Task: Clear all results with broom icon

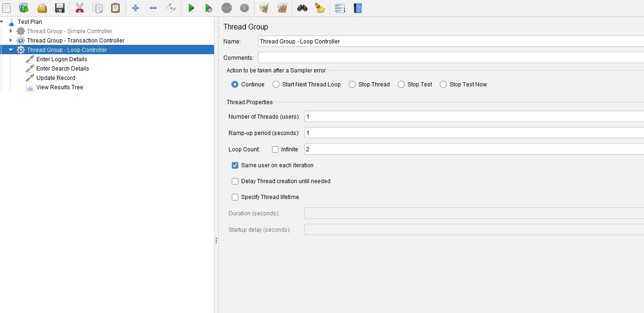Action: point(282,8)
